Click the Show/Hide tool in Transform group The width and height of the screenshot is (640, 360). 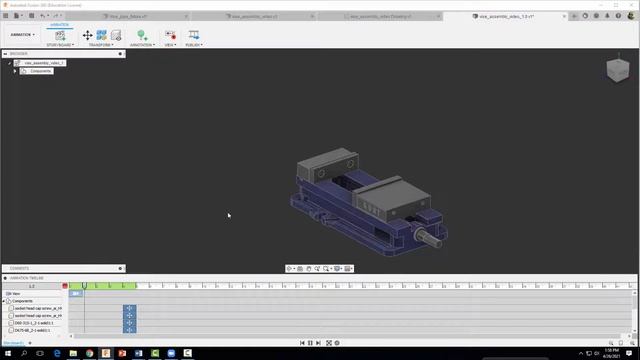coord(116,35)
